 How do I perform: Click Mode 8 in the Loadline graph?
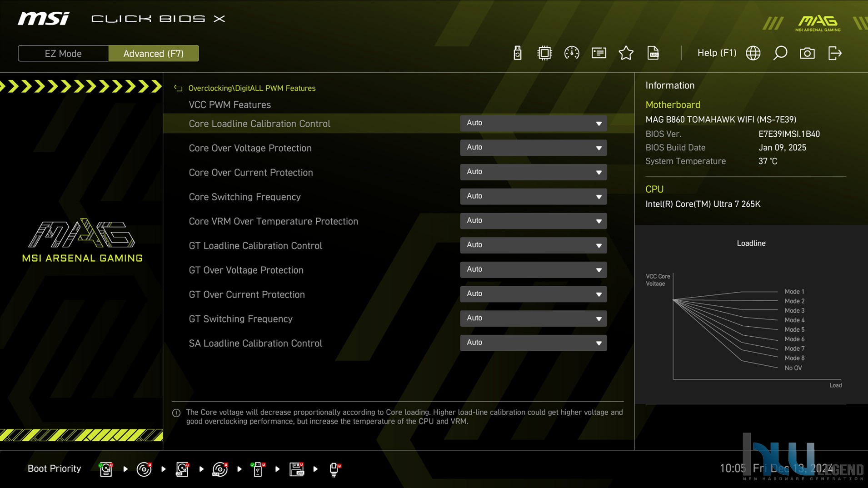(794, 358)
